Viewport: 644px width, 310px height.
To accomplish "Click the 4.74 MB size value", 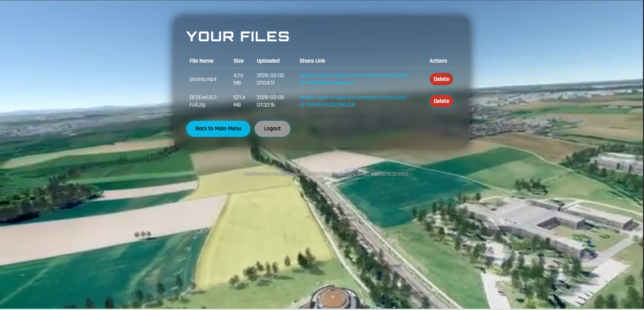I will [x=238, y=79].
